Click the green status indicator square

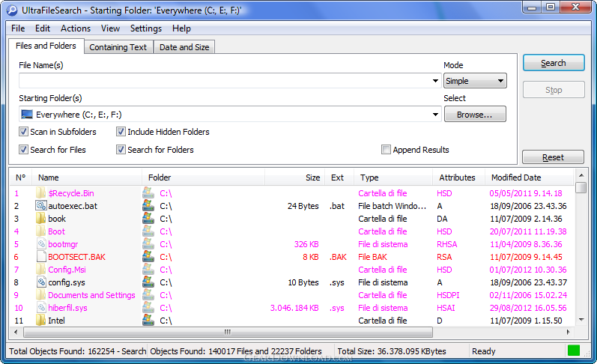coord(573,351)
